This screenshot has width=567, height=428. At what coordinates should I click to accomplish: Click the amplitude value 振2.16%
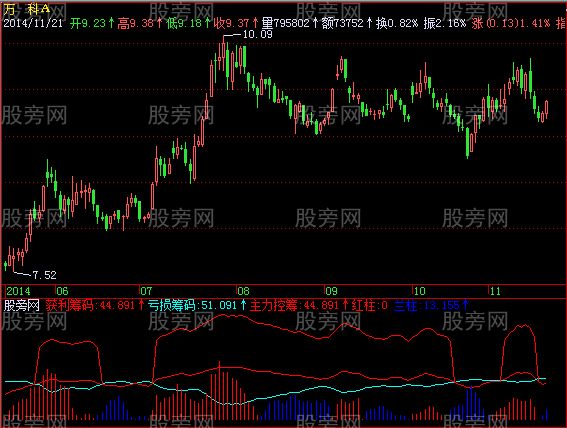point(445,23)
